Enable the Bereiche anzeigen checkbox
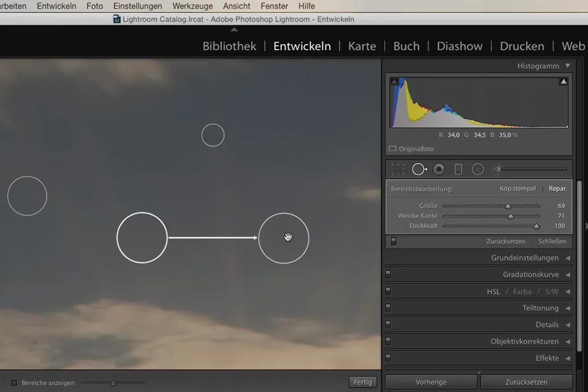The height and width of the screenshot is (392, 588). (x=14, y=383)
